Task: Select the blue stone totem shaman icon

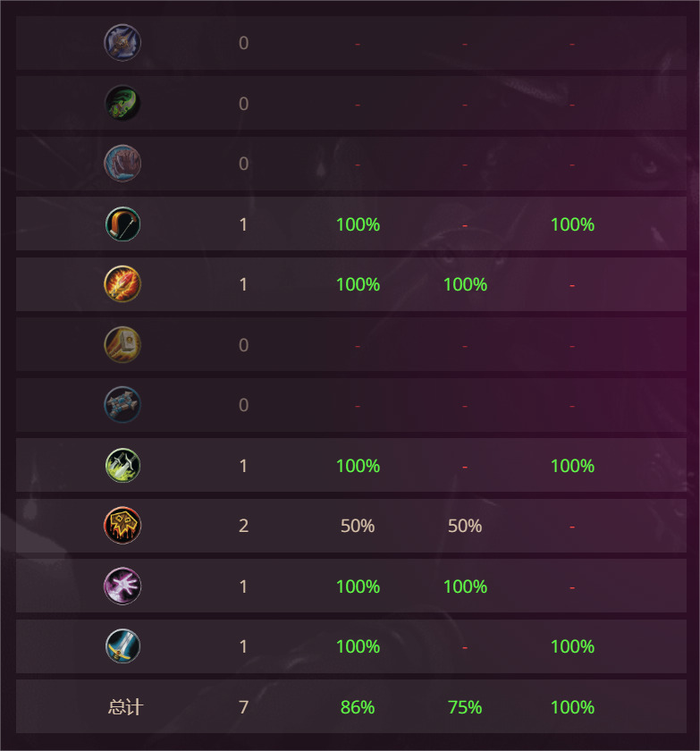Action: [122, 405]
